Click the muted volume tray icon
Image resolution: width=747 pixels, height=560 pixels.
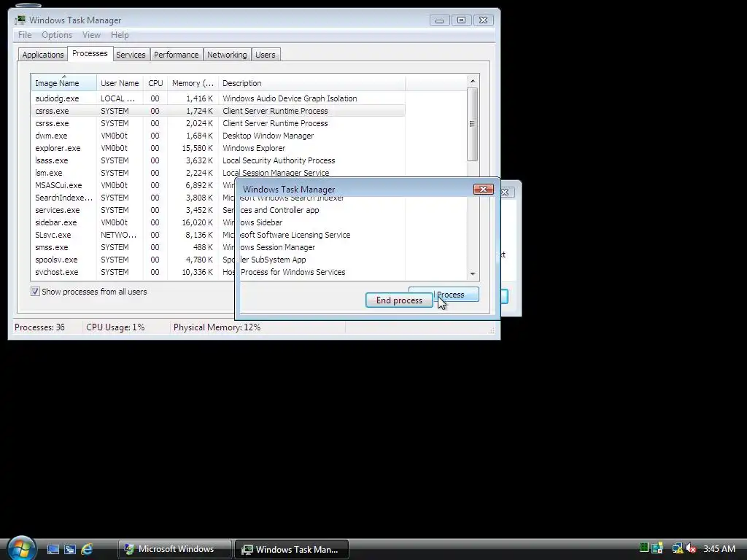(x=691, y=548)
